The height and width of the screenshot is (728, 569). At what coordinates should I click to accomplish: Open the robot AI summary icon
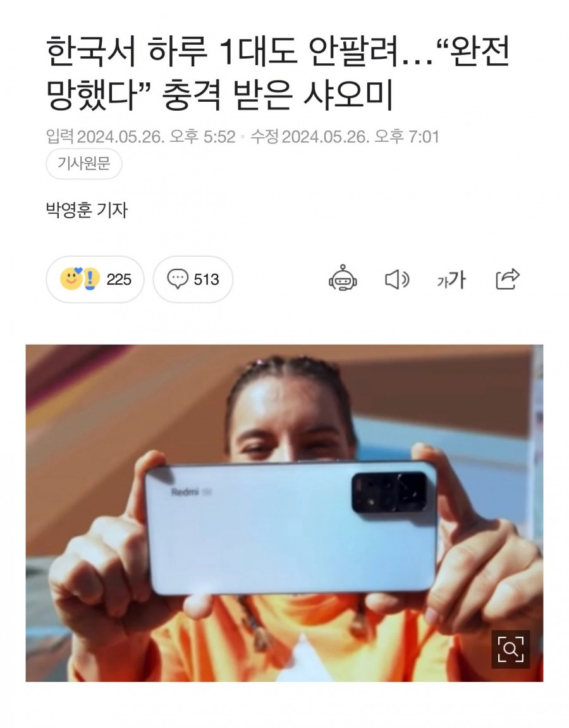point(343,278)
